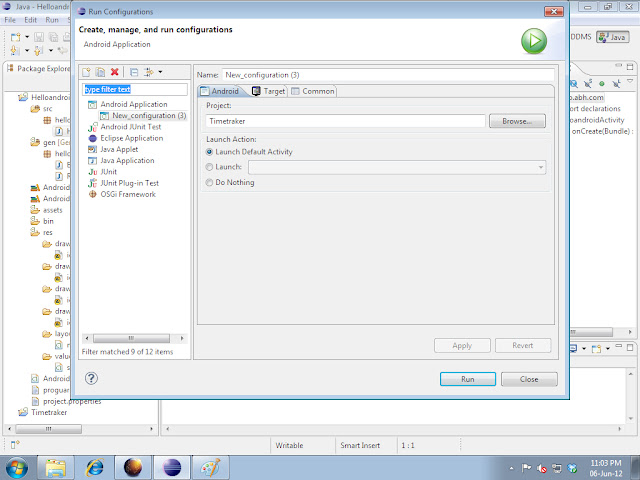Select the src folder in Package Explorer
Image resolution: width=640 pixels, height=480 pixels.
point(42,109)
